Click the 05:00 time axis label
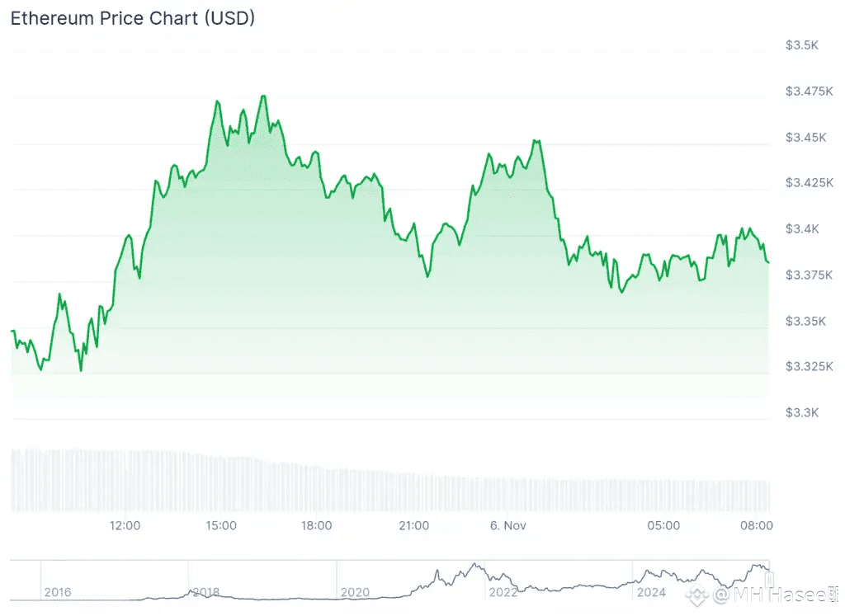The width and height of the screenshot is (845, 616). click(663, 525)
